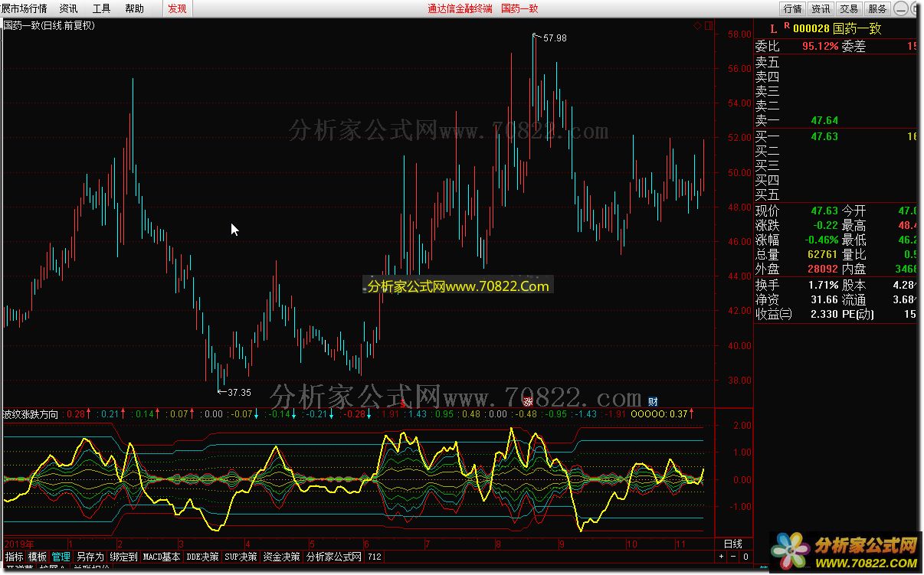Image resolution: width=924 pixels, height=575 pixels.
Task: Switch to the 资金决策 indicator tab
Action: click(281, 557)
